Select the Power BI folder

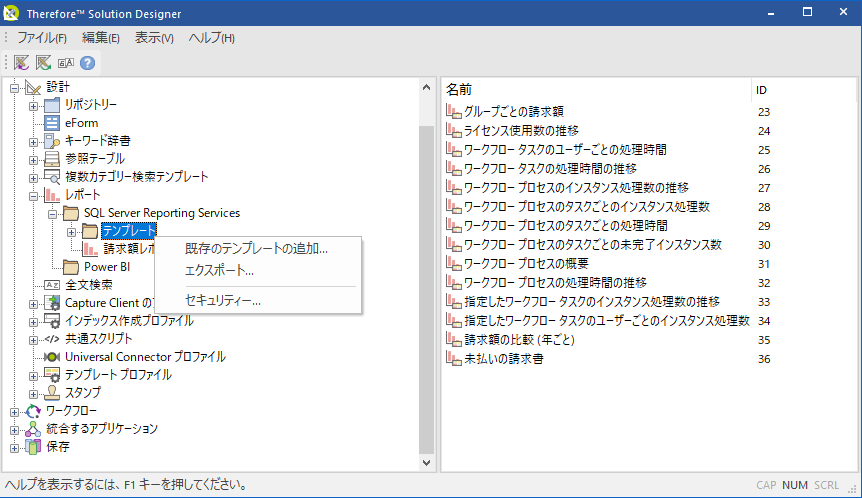107,267
